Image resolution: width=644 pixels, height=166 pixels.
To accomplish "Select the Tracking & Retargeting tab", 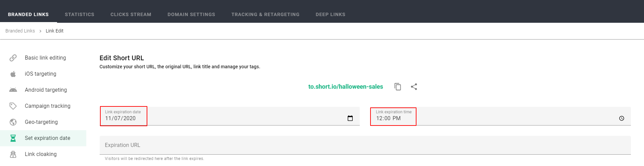I will click(265, 14).
